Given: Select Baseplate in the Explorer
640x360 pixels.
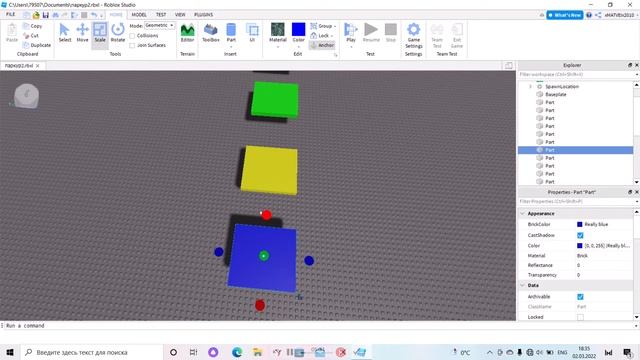Looking at the screenshot, I should click(x=556, y=94).
